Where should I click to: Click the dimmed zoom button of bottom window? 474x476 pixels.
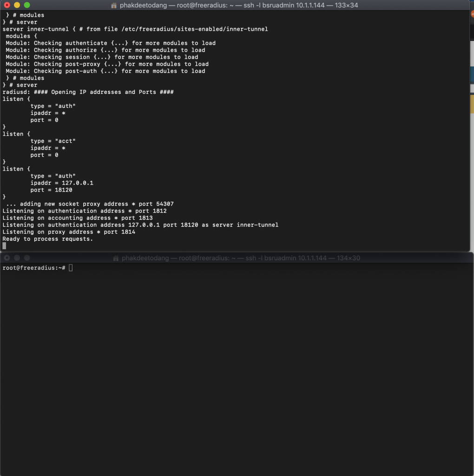click(x=27, y=258)
